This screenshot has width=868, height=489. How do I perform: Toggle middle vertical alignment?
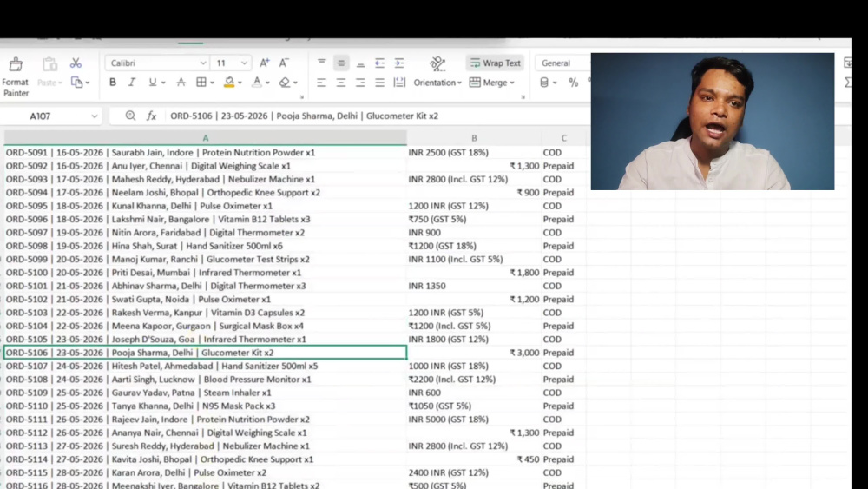pyautogui.click(x=341, y=63)
